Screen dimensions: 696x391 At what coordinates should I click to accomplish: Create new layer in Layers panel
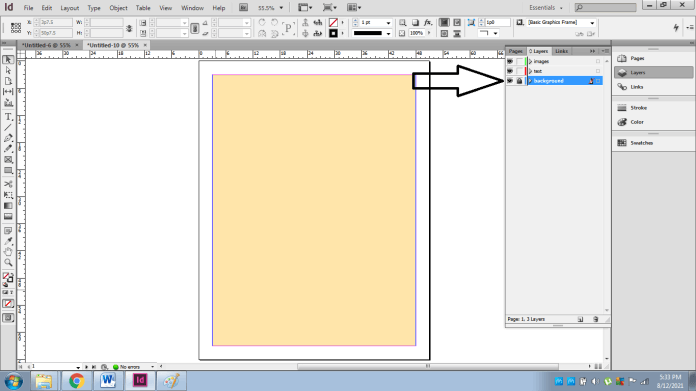[580, 319]
